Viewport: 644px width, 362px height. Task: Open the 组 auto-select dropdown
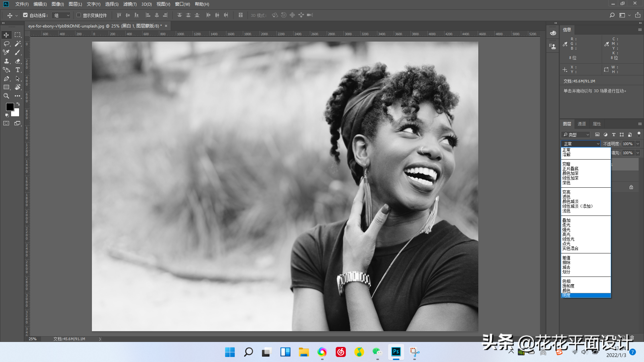click(x=62, y=15)
